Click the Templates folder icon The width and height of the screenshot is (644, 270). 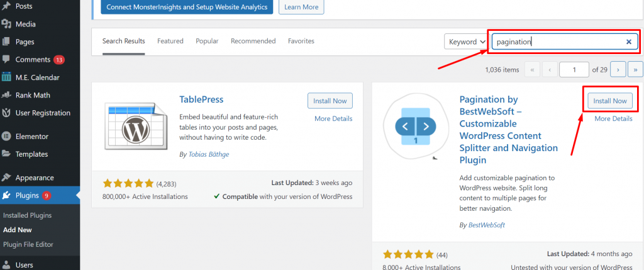tap(6, 154)
